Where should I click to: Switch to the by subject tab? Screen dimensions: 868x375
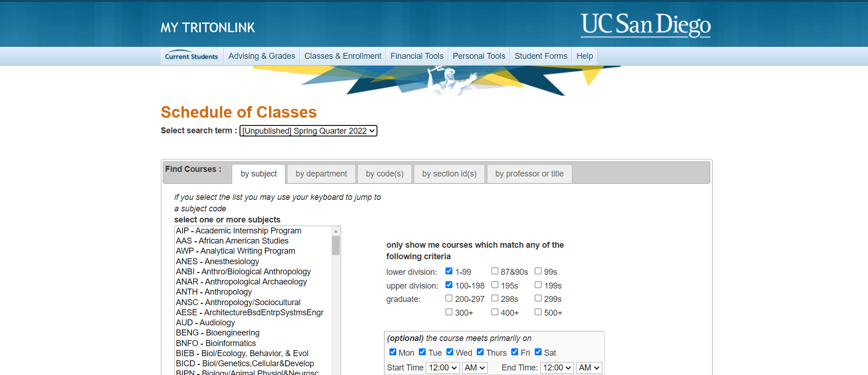click(x=259, y=174)
